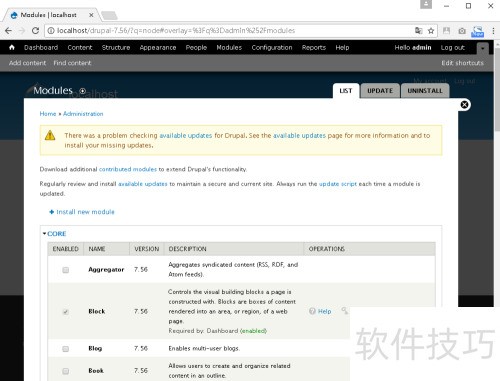Image resolution: width=500 pixels, height=381 pixels.
Task: Open the Dashboard menu item
Action: [41, 47]
